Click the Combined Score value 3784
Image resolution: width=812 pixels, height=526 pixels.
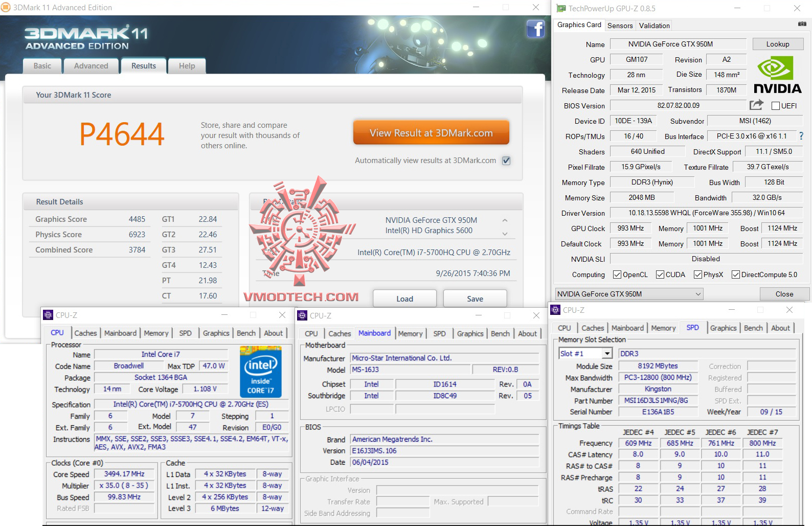point(137,250)
